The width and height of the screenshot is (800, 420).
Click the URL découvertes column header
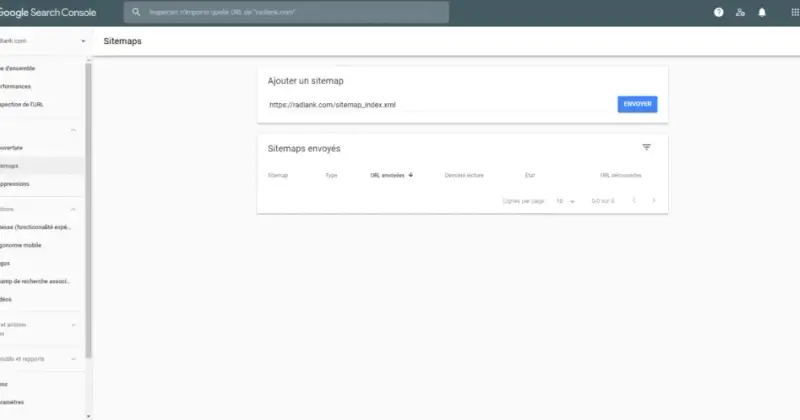click(x=620, y=175)
